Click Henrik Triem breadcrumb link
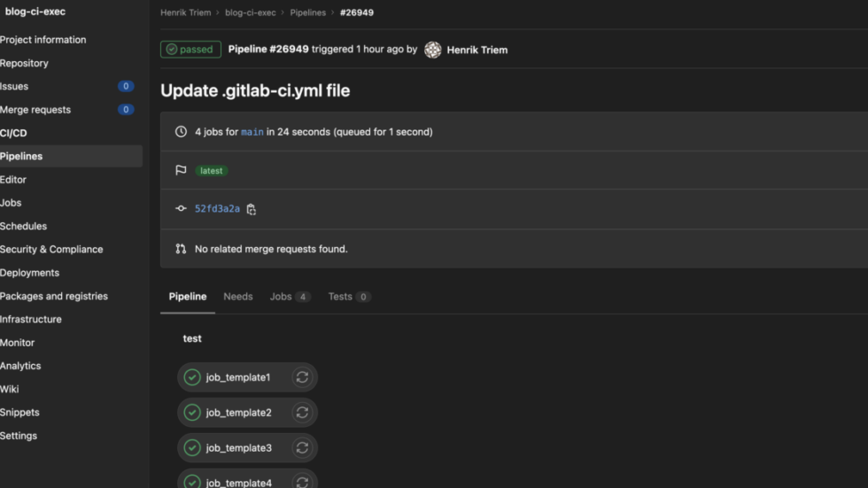Viewport: 868px width, 488px height. click(x=186, y=12)
